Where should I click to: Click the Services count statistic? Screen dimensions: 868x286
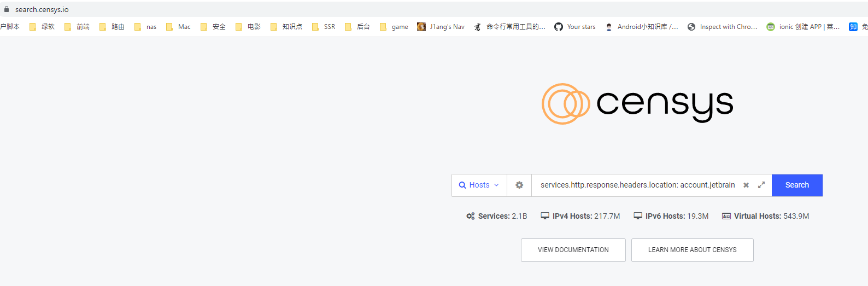tap(496, 216)
